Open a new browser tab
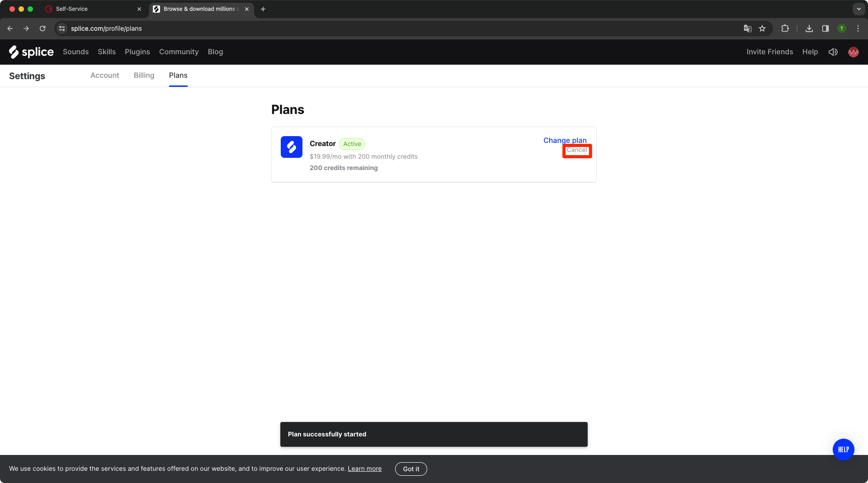This screenshot has height=483, width=868. (x=263, y=9)
